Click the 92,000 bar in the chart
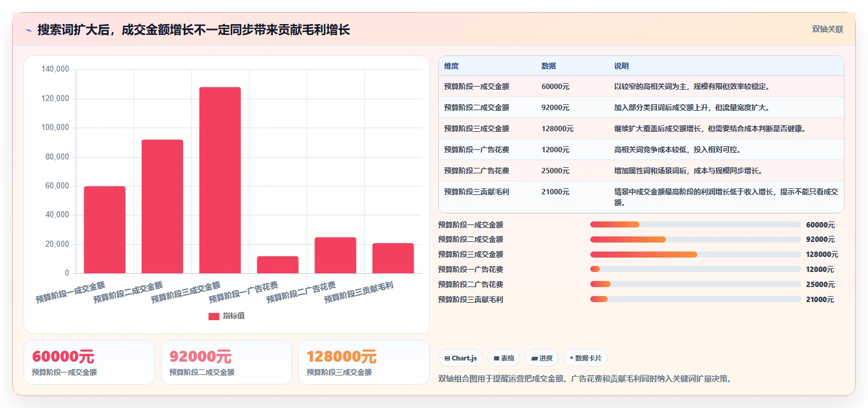Screen dimensions: 868x408 point(162,206)
